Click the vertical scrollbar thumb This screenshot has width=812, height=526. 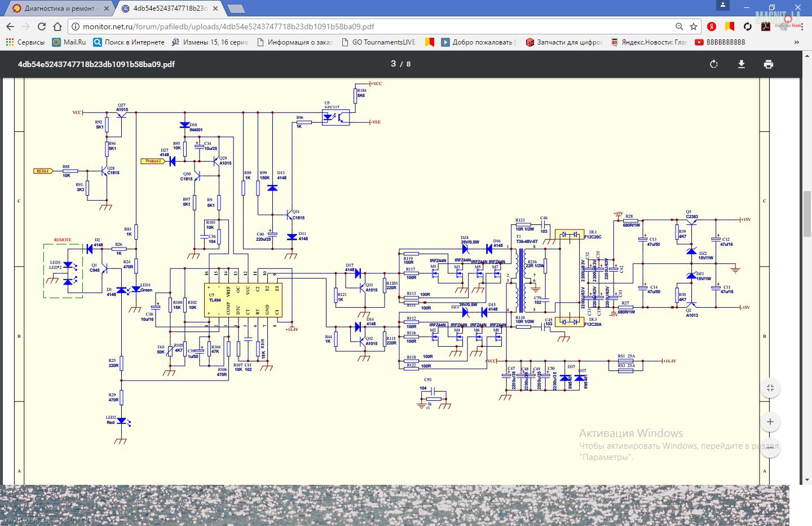(x=807, y=214)
